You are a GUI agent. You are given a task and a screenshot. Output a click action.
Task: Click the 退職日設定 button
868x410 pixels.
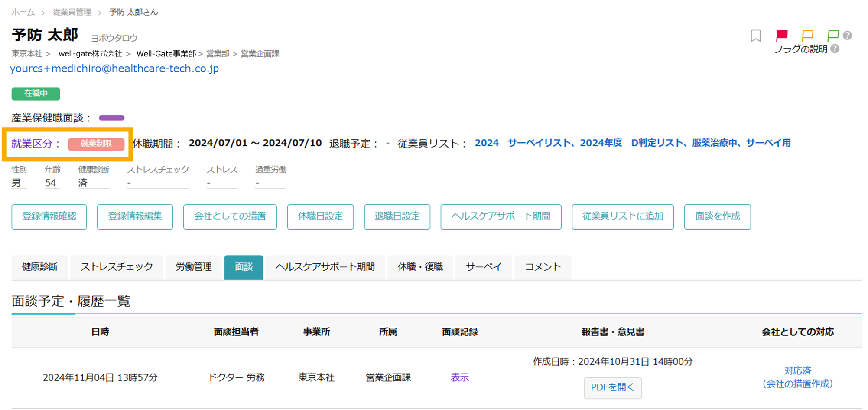(x=397, y=216)
